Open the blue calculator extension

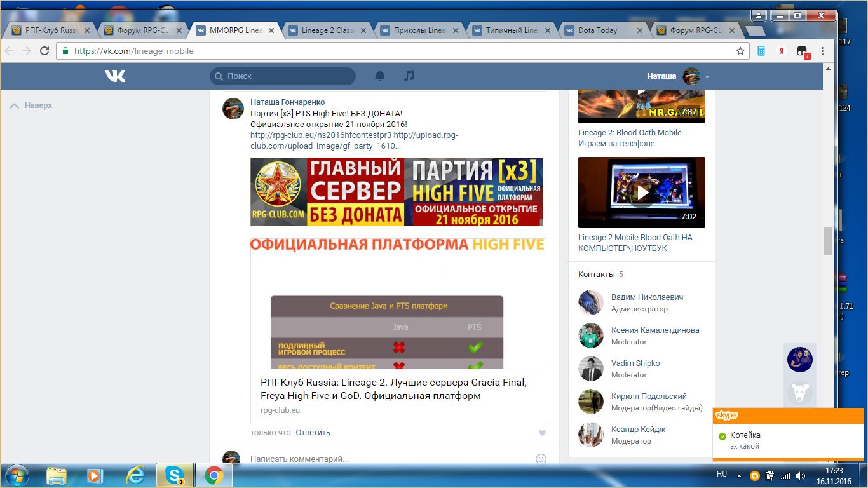(x=761, y=51)
